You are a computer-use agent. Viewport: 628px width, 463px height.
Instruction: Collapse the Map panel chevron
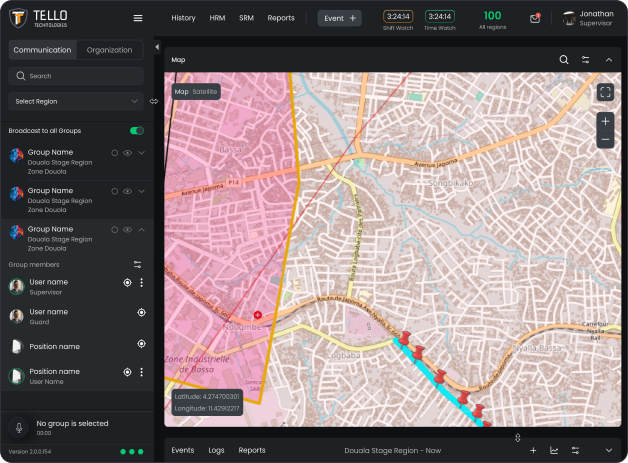[x=609, y=60]
